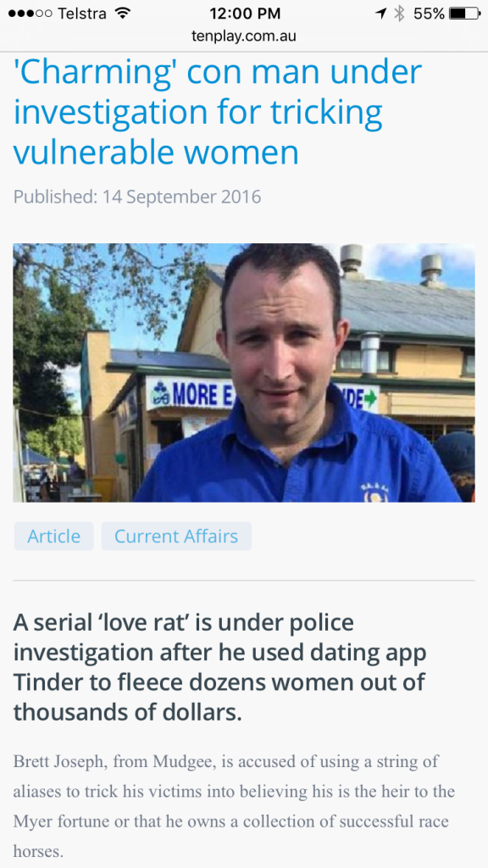Tap the 'love rat' summary paragraph
This screenshot has height=868, width=488.
220,668
